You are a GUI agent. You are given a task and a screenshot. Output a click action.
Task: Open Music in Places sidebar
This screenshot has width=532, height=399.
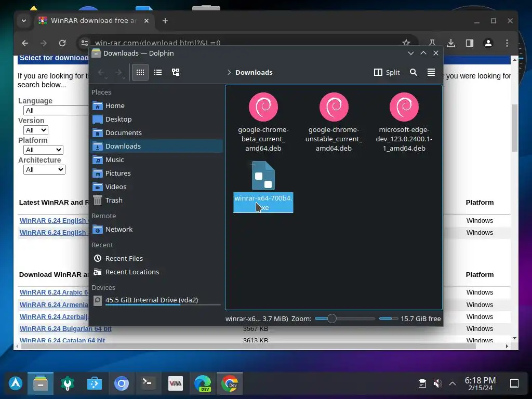[x=157, y=159]
